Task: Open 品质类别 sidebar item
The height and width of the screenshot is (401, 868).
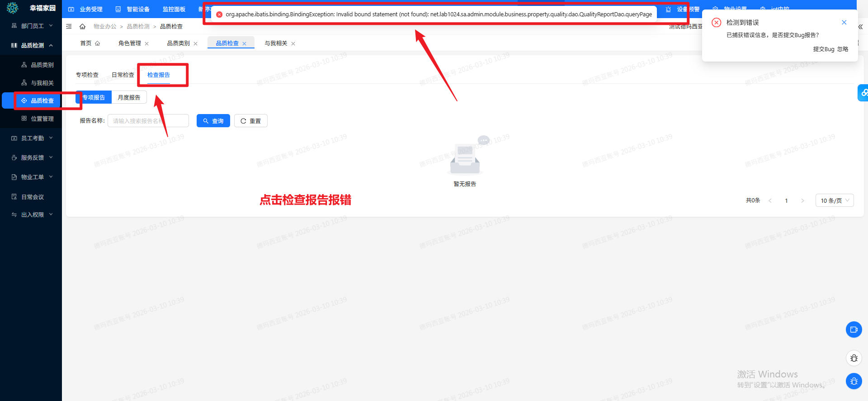Action: pos(37,65)
